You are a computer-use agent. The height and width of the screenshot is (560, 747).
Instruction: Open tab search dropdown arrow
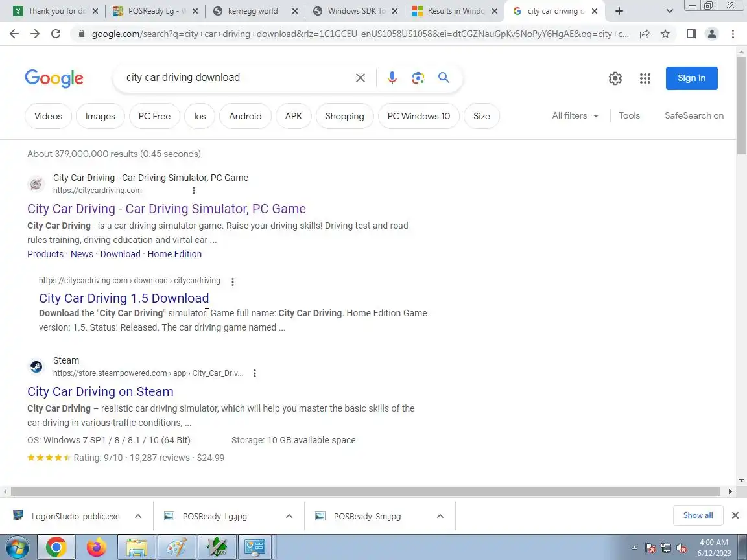point(669,11)
